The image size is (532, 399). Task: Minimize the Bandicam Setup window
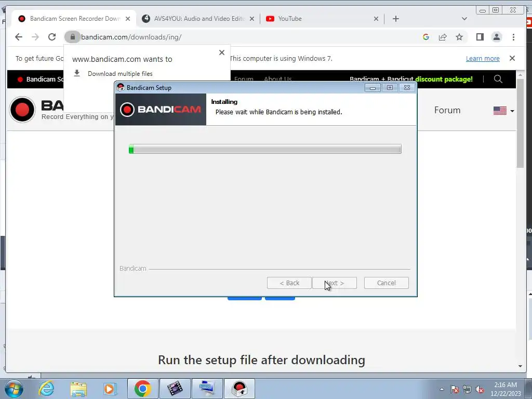(372, 87)
